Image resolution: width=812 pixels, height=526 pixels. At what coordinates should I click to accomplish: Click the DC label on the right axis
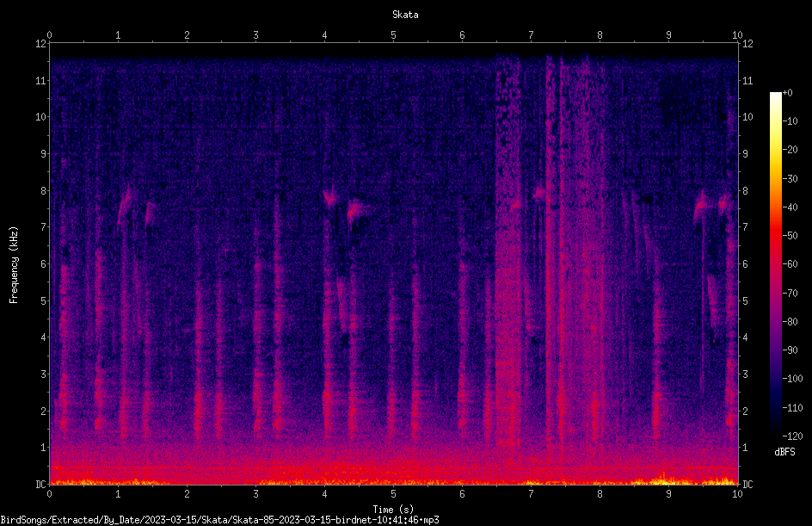[x=747, y=484]
